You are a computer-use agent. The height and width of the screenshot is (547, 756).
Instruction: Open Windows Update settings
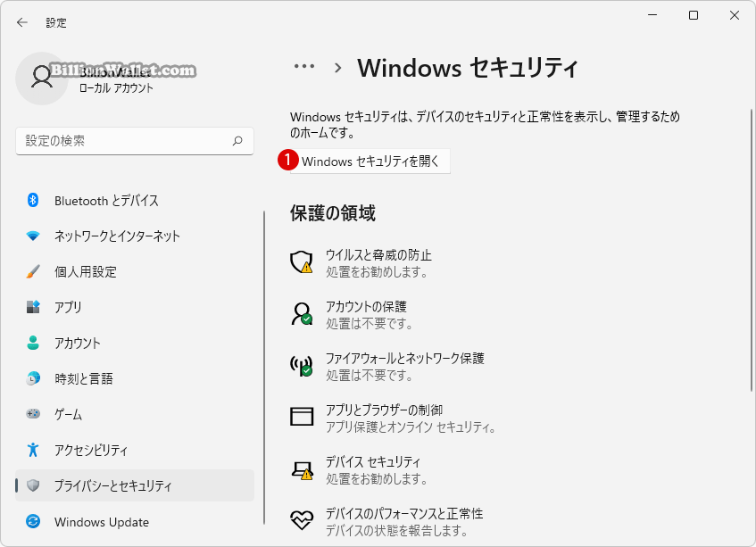pos(135,521)
